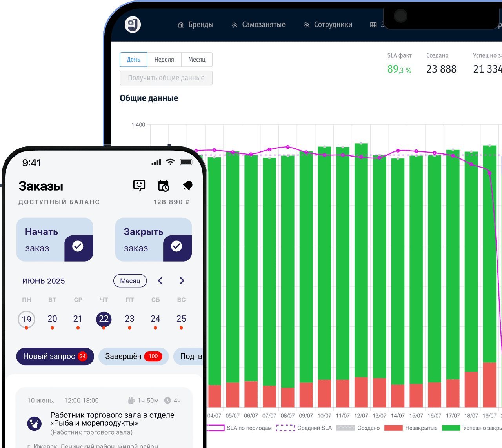Select the Завершён filter chip

pos(134,357)
